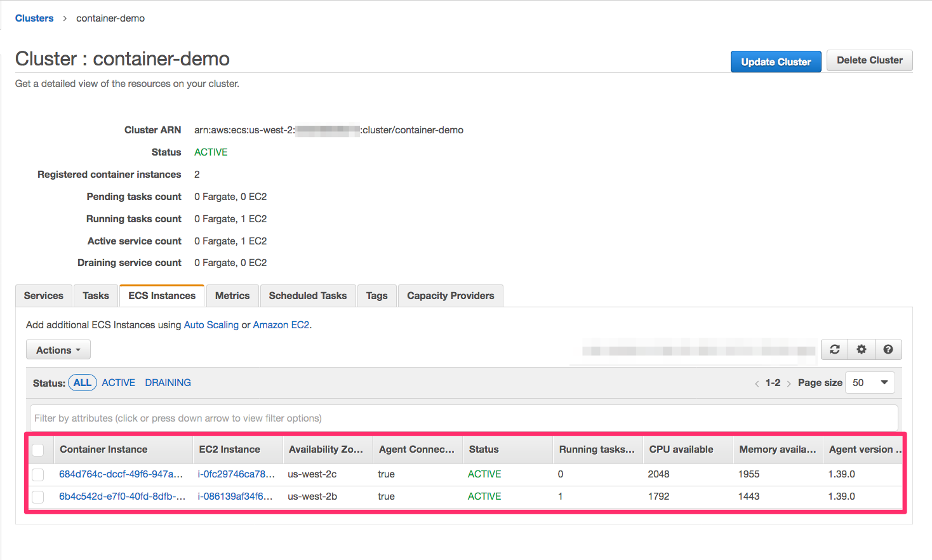Toggle the select-all instances checkbox
The width and height of the screenshot is (932, 560).
click(x=38, y=450)
